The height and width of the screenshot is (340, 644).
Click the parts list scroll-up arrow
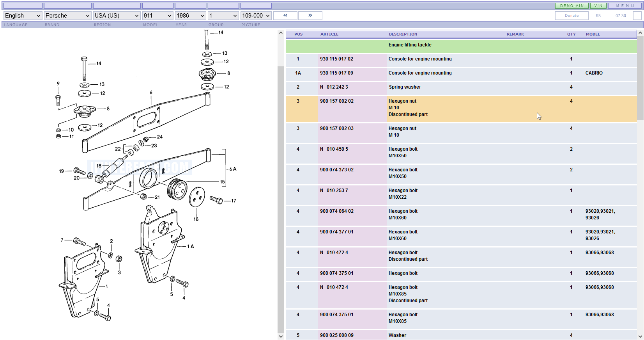tap(640, 34)
